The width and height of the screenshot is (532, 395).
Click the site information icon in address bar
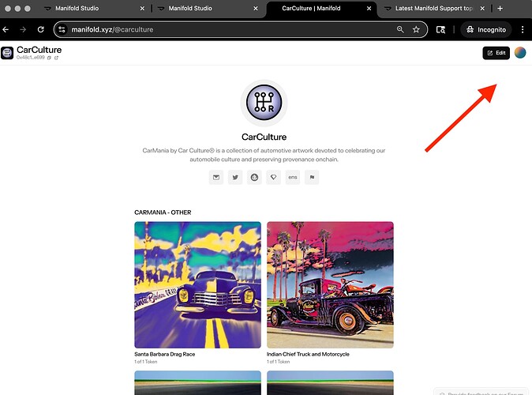tap(62, 29)
